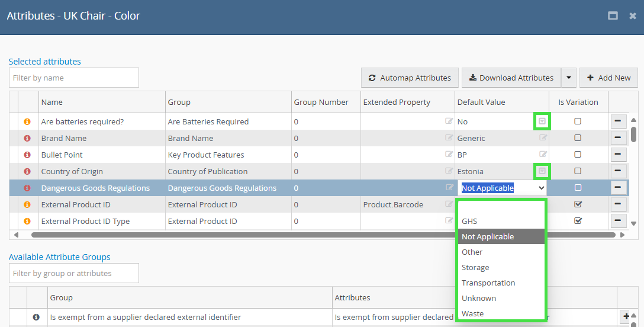Add supplier declared identifier group with plus
The height and width of the screenshot is (327, 644).
(x=626, y=316)
